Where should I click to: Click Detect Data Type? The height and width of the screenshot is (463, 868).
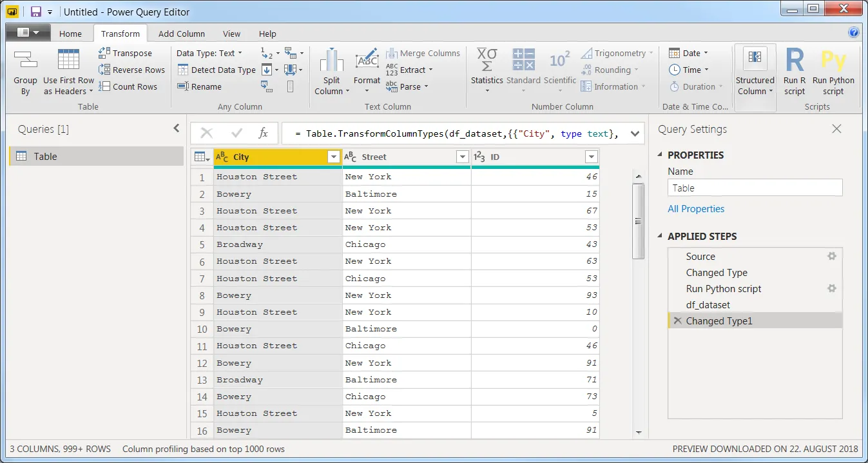tap(217, 70)
